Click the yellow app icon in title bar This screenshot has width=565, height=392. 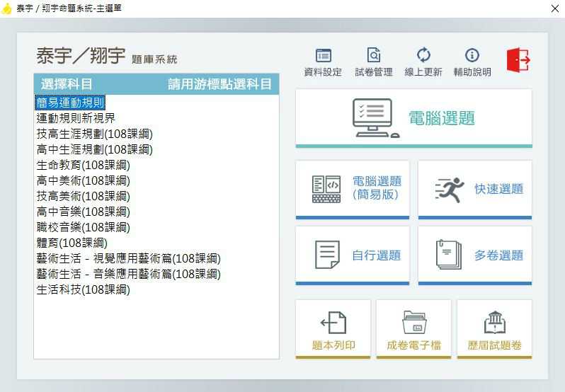pyautogui.click(x=6, y=8)
